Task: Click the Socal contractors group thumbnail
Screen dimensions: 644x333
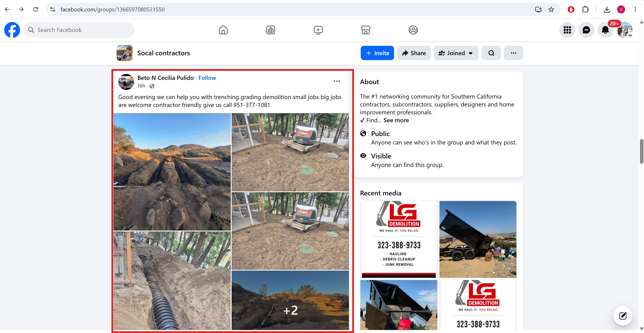Action: pyautogui.click(x=125, y=53)
